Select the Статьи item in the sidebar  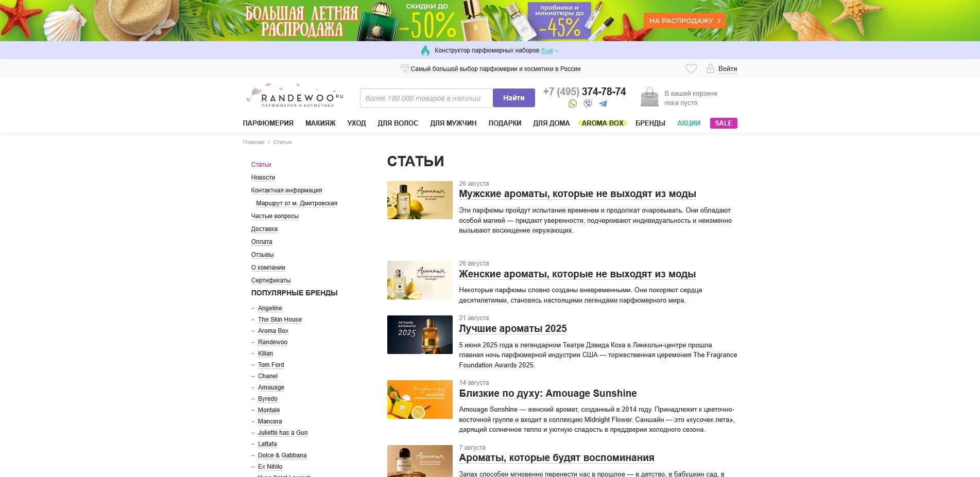(x=261, y=164)
